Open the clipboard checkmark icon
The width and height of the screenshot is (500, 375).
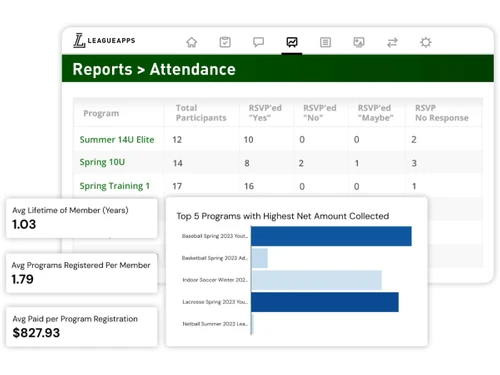click(225, 42)
